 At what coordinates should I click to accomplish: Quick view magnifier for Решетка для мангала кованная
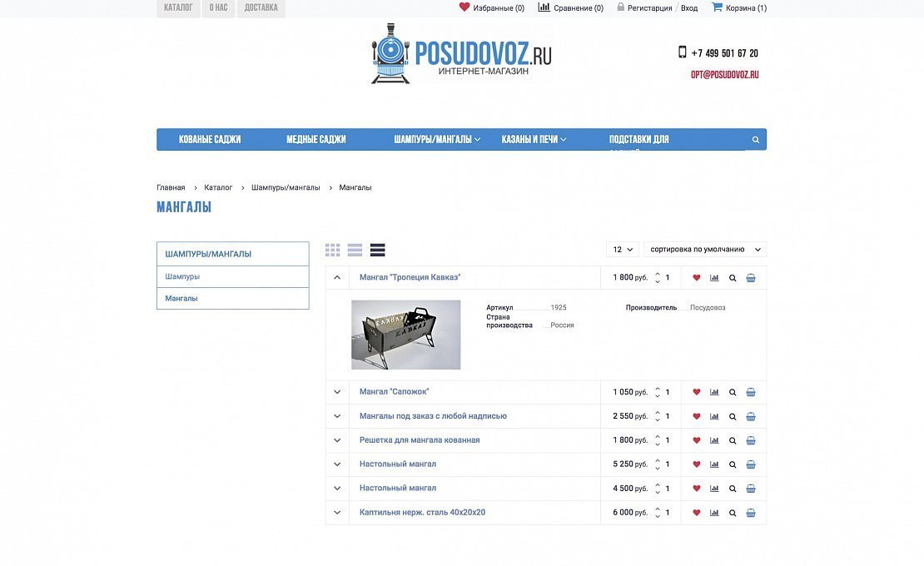(x=733, y=440)
